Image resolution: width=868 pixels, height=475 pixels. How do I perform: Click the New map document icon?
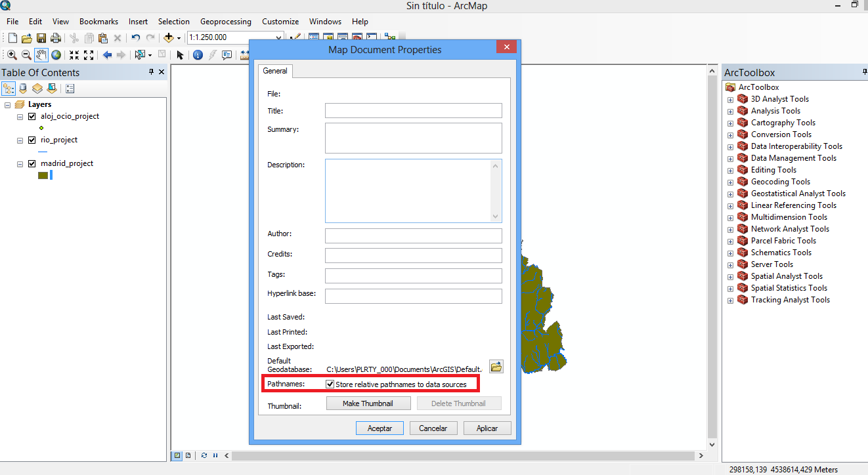pyautogui.click(x=12, y=38)
